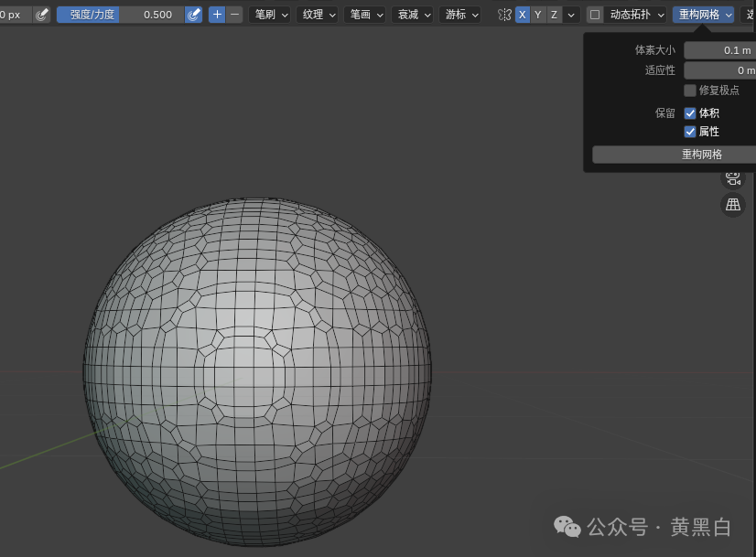Screen dimensions: 756x557
Task: Edit the 体素大小 voxel size field
Action: [x=719, y=50]
